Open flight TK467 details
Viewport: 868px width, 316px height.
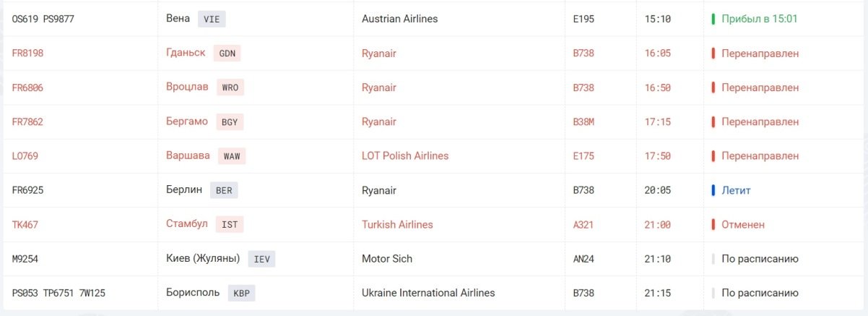[x=25, y=225]
